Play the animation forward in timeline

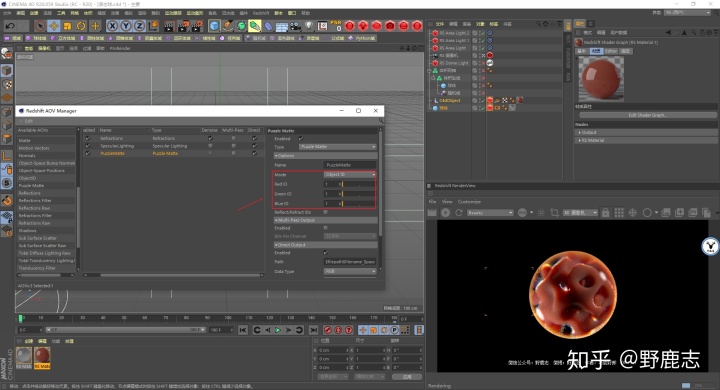[x=278, y=330]
